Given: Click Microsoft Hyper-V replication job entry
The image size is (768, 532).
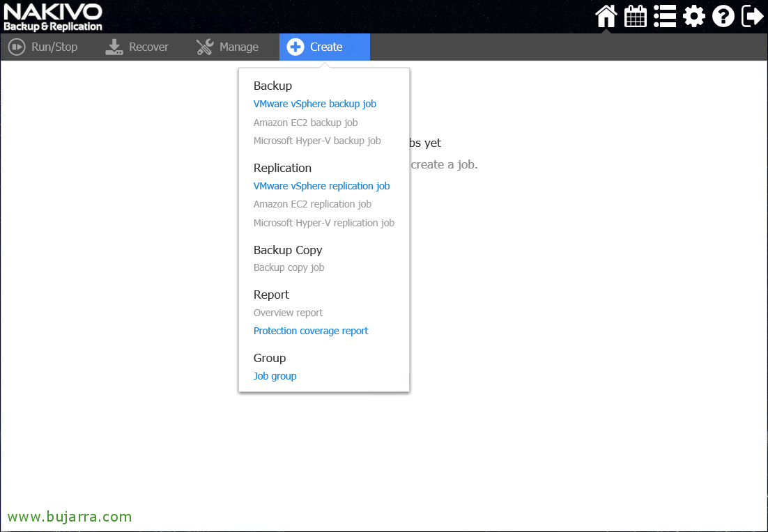Looking at the screenshot, I should click(x=324, y=223).
